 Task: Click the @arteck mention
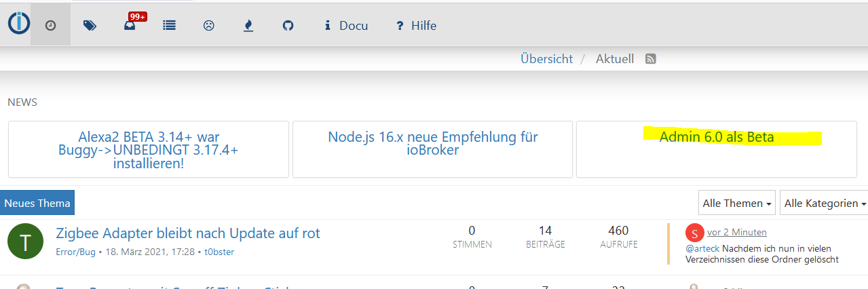click(702, 248)
